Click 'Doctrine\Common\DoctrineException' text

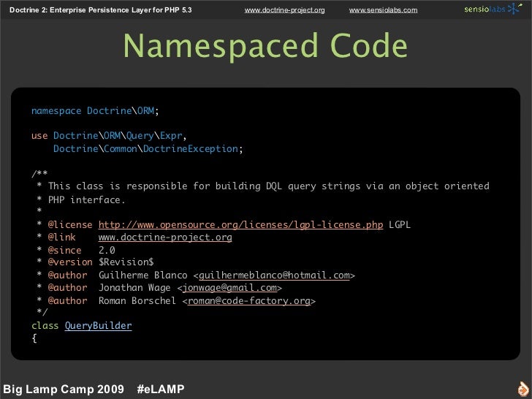click(x=145, y=148)
